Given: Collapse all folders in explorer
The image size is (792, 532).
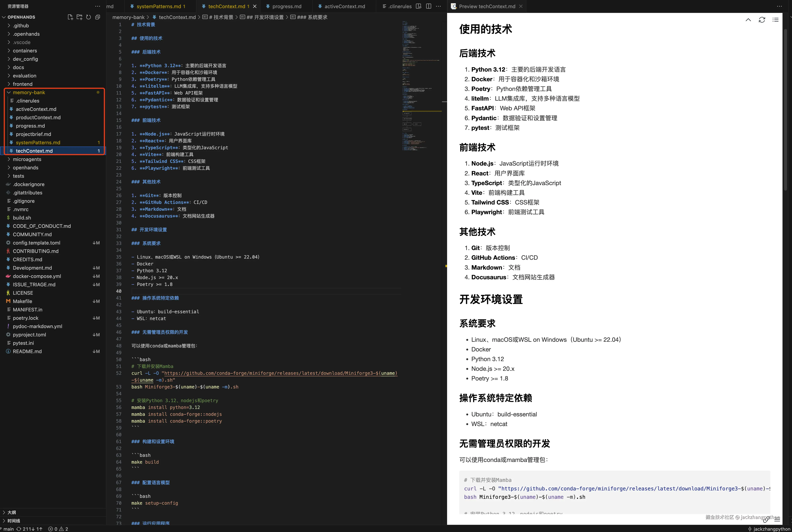Looking at the screenshot, I should [x=98, y=17].
